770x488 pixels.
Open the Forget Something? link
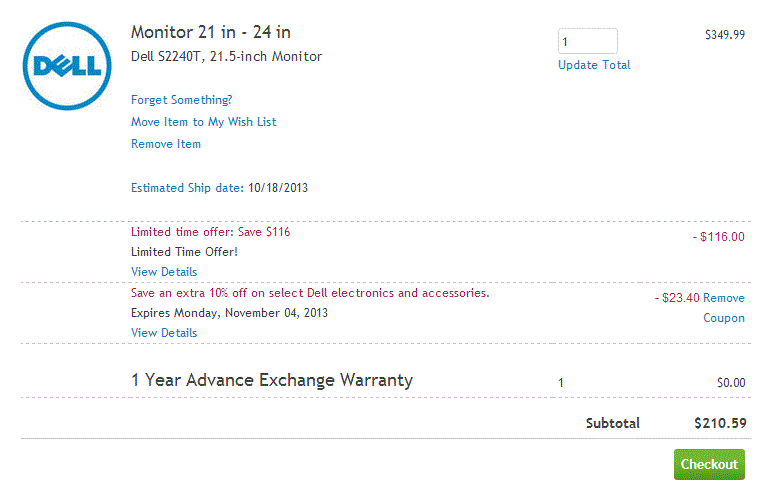tap(181, 100)
